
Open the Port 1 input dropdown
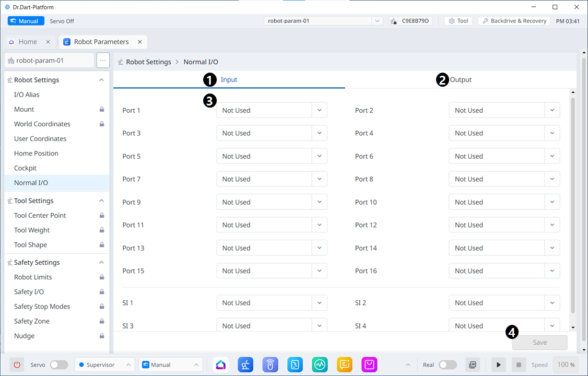pos(272,110)
